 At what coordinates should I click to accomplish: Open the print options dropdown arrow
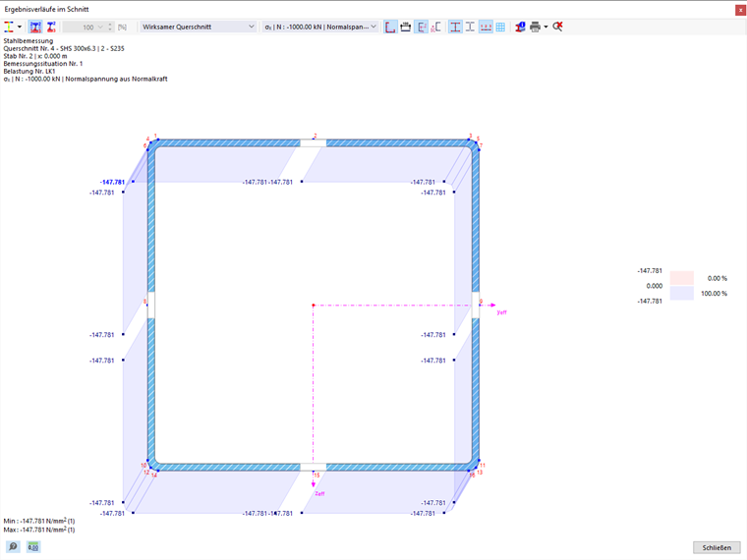pyautogui.click(x=546, y=28)
